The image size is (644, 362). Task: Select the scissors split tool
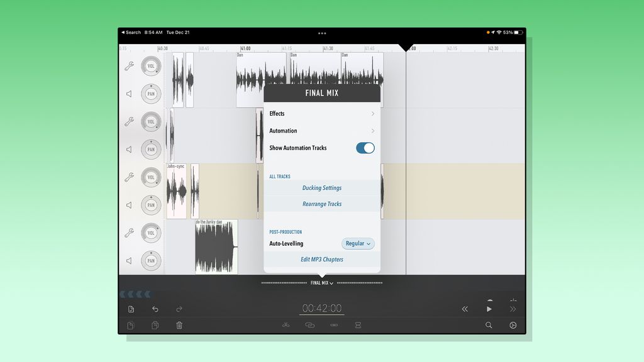(286, 325)
